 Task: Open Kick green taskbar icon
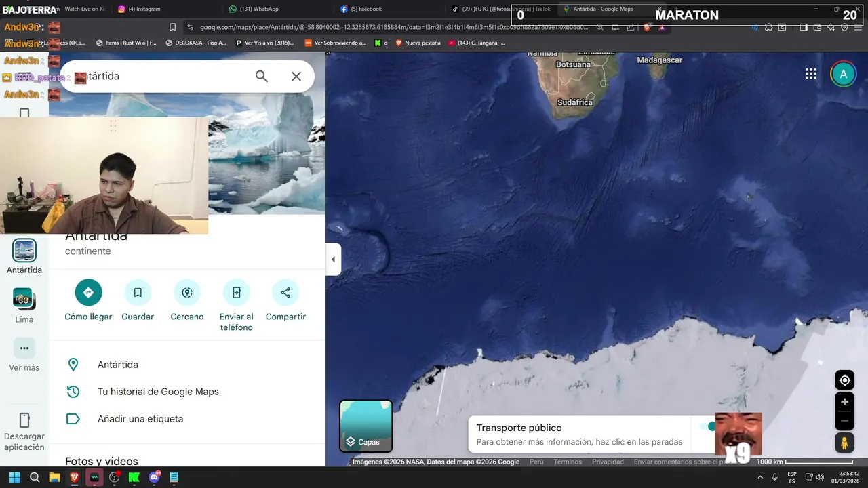point(134,477)
